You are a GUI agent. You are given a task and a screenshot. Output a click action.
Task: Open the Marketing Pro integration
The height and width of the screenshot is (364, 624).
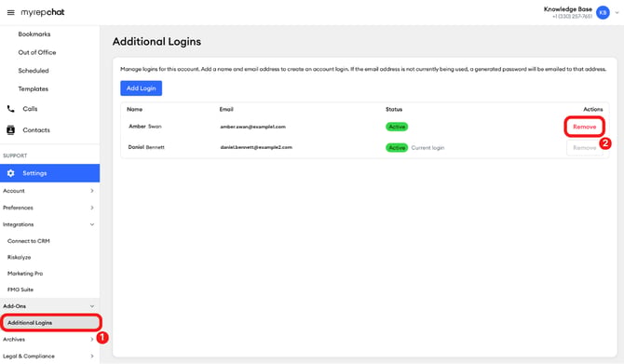tap(25, 274)
